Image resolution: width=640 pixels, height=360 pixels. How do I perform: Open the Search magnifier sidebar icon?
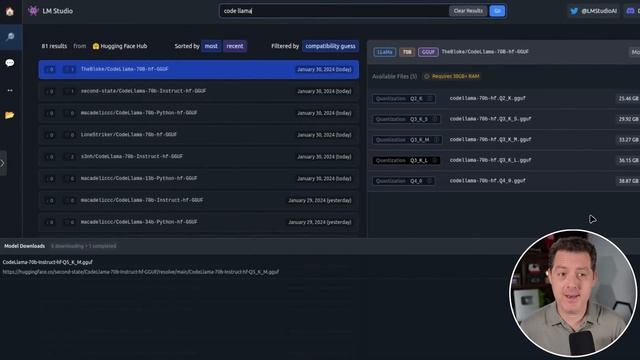point(10,37)
